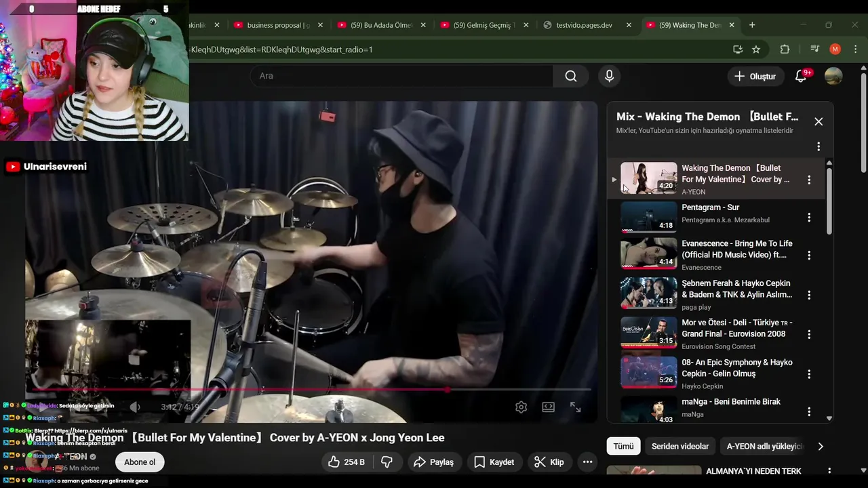Click the Oluştur create button
This screenshot has width=868, height=488.
755,76
